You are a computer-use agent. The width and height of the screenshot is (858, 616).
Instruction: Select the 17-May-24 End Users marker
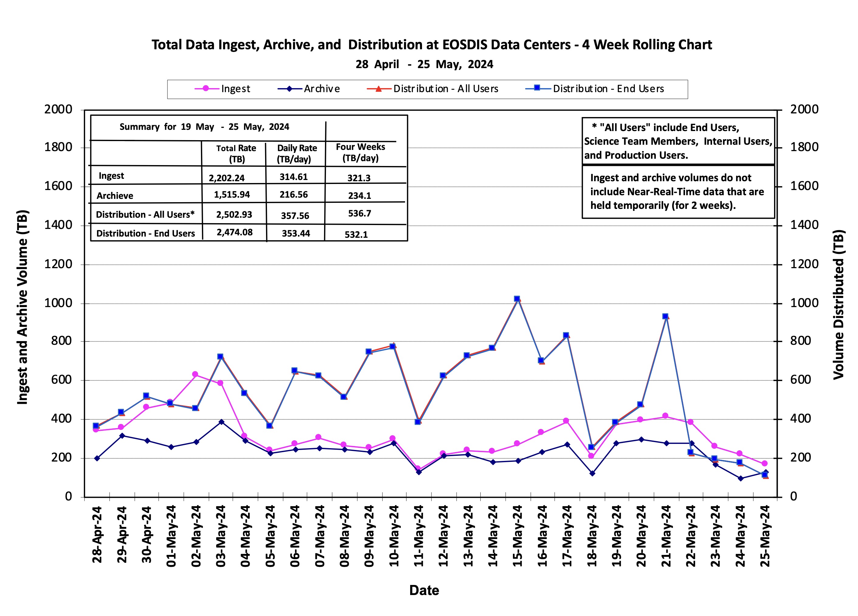pos(566,335)
